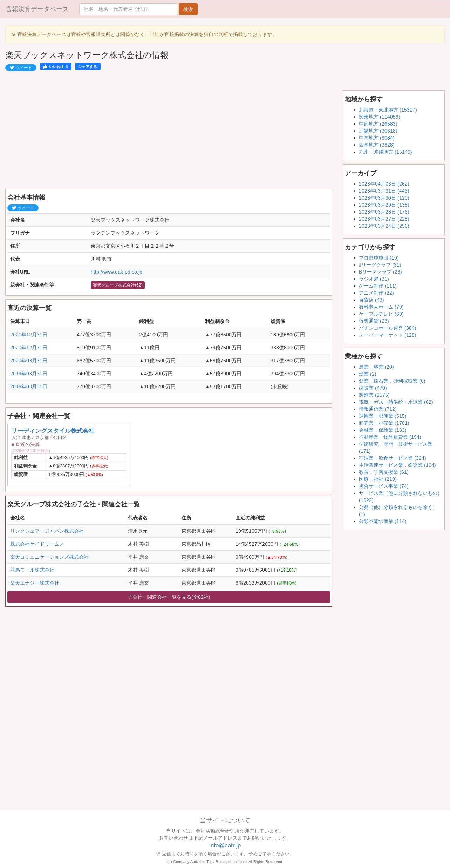
Task: Click the 楽天グループ株式会社(62) badge
Action: 118,285
